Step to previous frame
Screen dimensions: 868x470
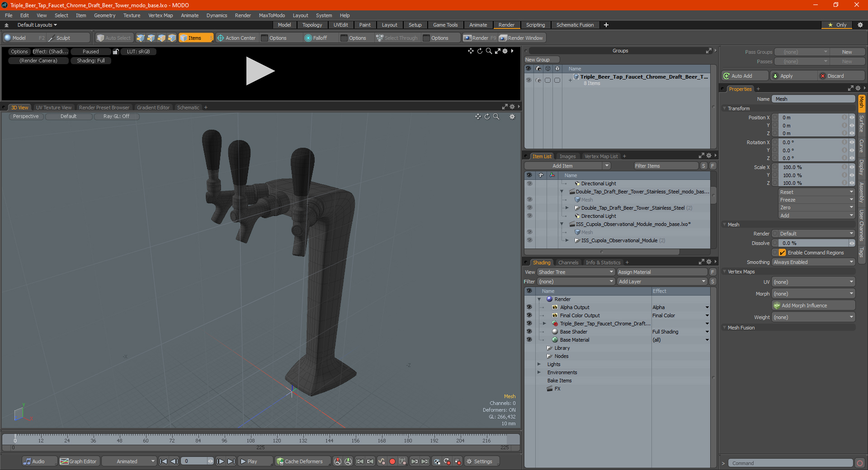coord(174,461)
